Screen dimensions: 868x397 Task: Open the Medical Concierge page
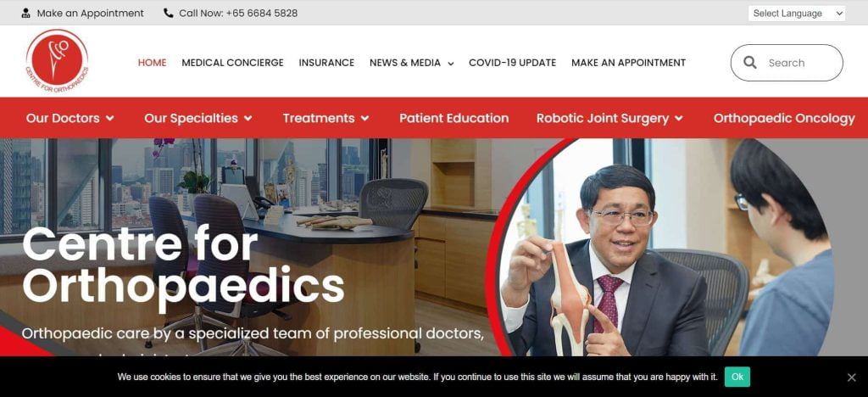click(x=232, y=63)
